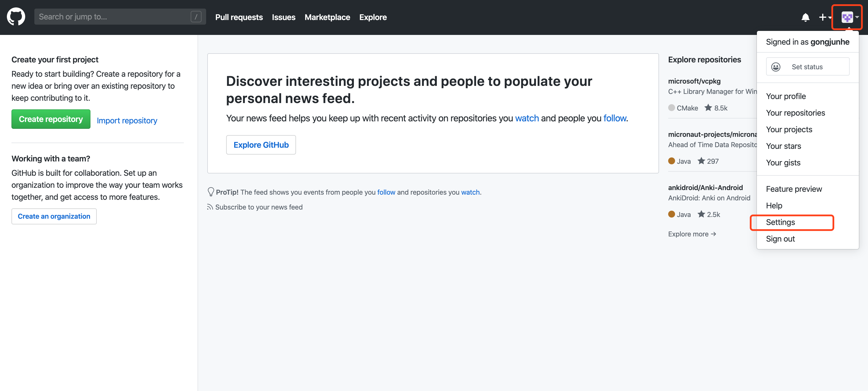The image size is (868, 391).
Task: Click the ProTip lightbulb icon
Action: tap(211, 191)
